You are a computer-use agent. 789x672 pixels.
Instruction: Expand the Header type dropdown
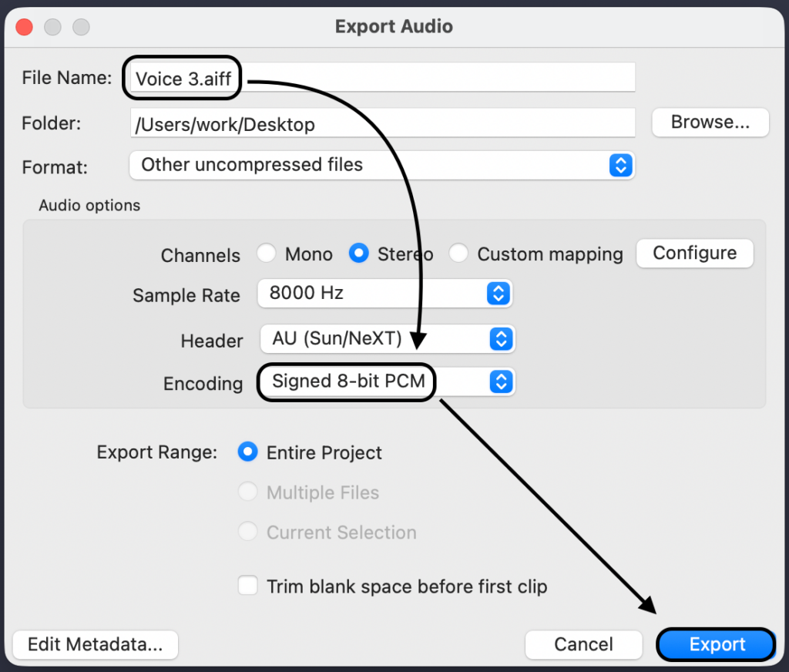click(385, 339)
